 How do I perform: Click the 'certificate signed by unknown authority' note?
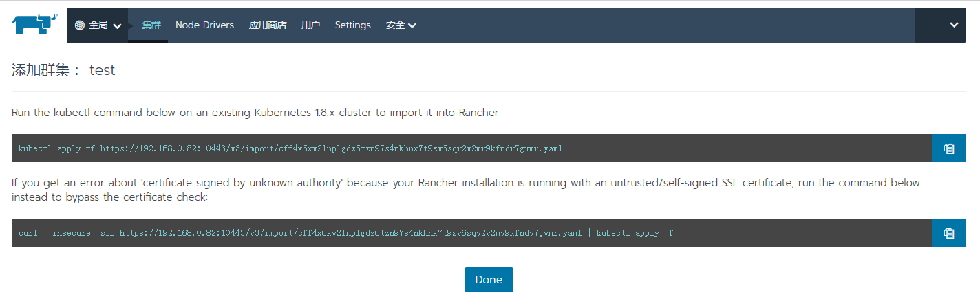tap(466, 190)
